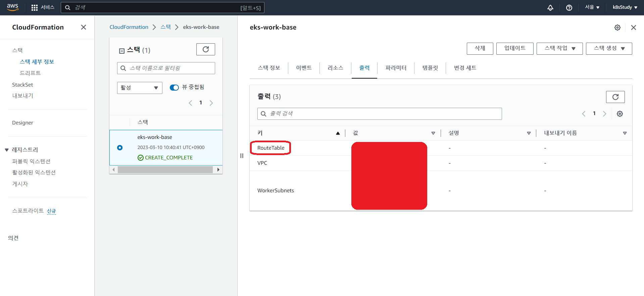The image size is (644, 296).
Task: Collapse the 스택 (1) panel icon
Action: (122, 51)
